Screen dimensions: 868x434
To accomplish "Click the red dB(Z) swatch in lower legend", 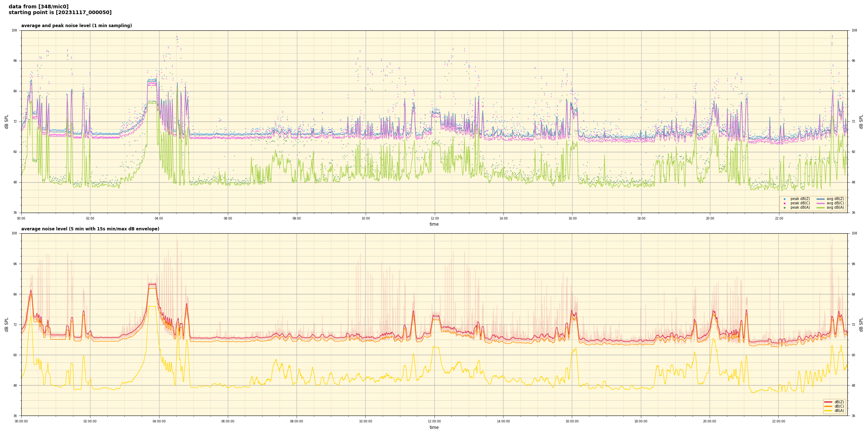I will pos(828,402).
